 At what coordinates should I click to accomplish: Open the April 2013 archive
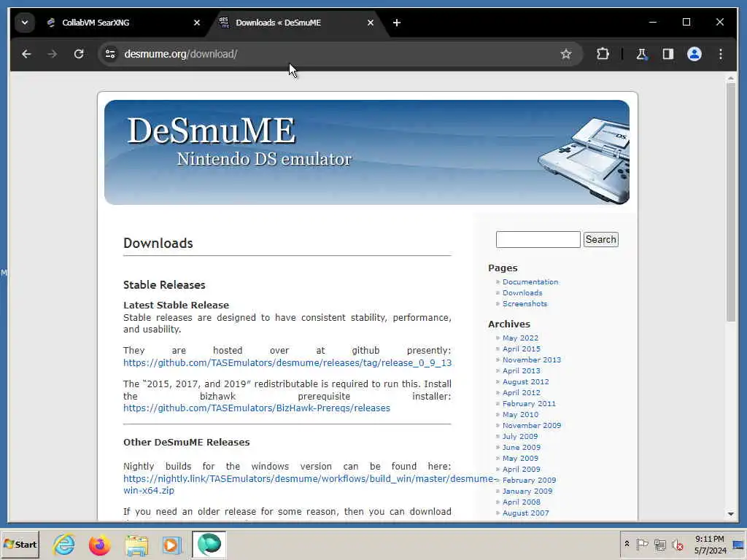(x=521, y=371)
